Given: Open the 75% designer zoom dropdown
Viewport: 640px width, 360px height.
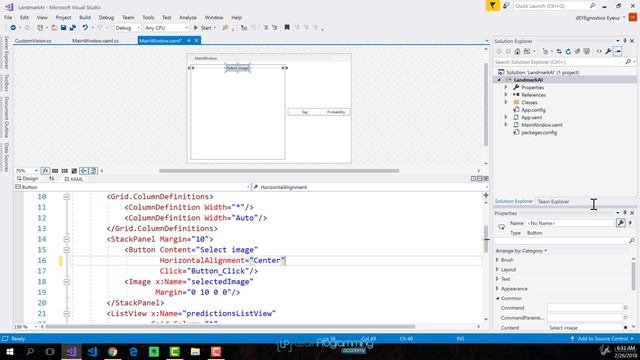Looking at the screenshot, I should [27, 171].
